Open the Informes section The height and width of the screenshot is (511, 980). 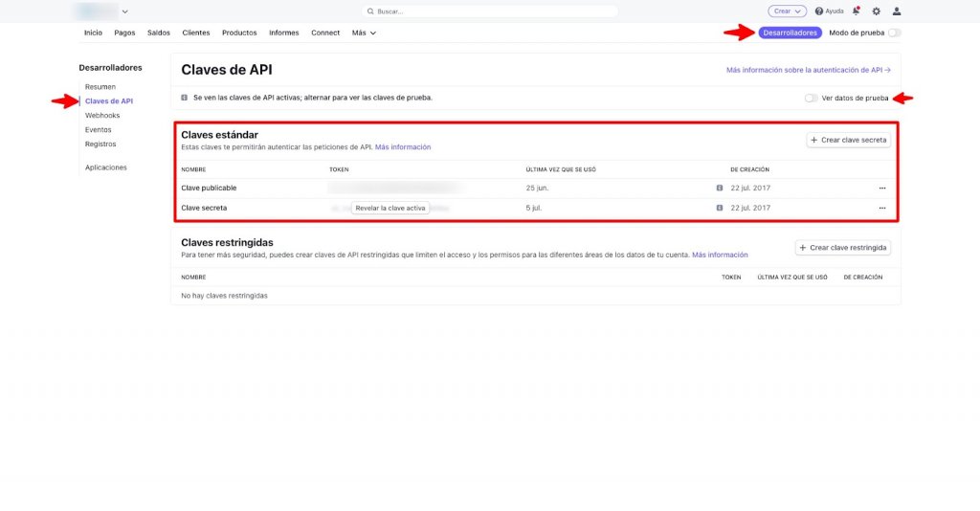(x=283, y=33)
